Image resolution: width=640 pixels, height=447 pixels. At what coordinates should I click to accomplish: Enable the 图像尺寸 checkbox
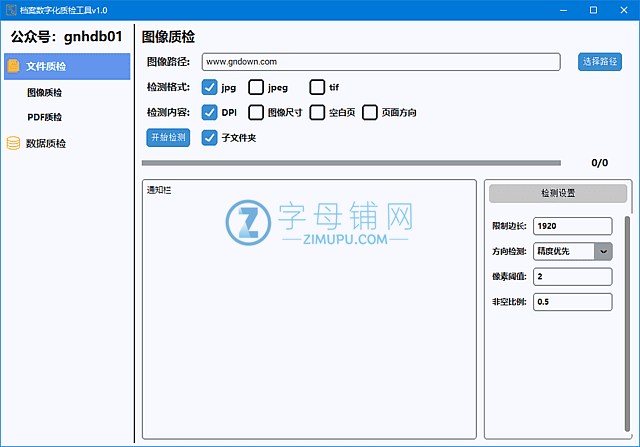[x=256, y=112]
